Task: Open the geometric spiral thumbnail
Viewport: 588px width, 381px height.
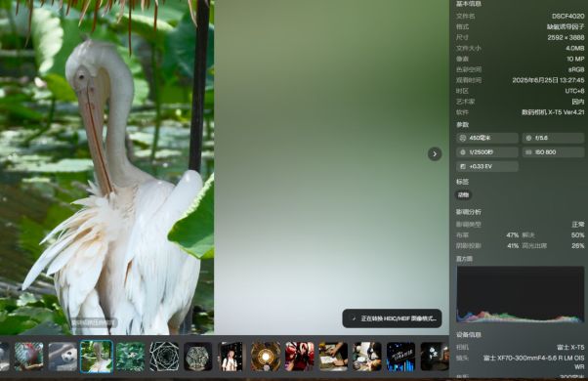Action: (x=164, y=357)
